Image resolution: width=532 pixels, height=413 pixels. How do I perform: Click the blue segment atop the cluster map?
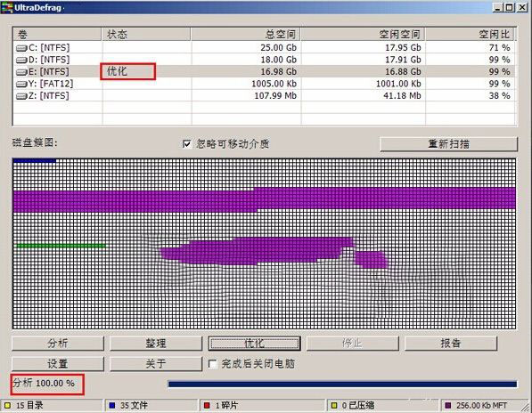pyautogui.click(x=34, y=161)
